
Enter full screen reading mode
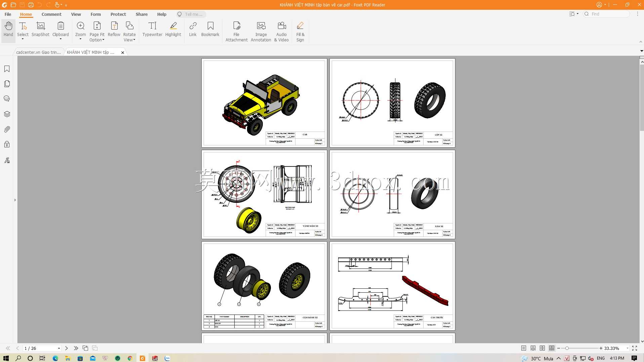click(635, 348)
